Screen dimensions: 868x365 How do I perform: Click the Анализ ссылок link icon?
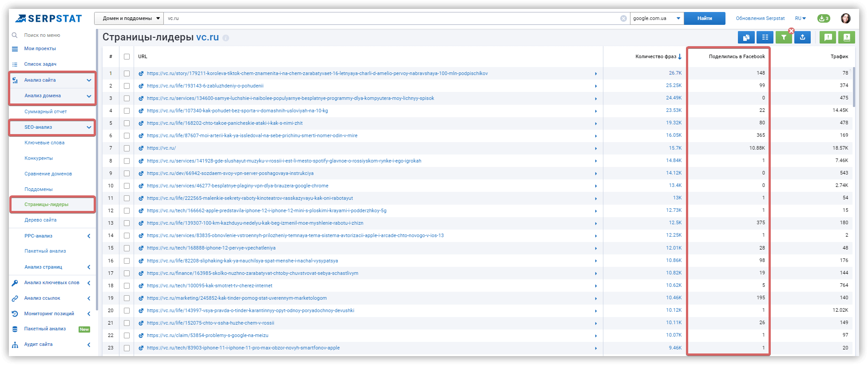(x=15, y=298)
